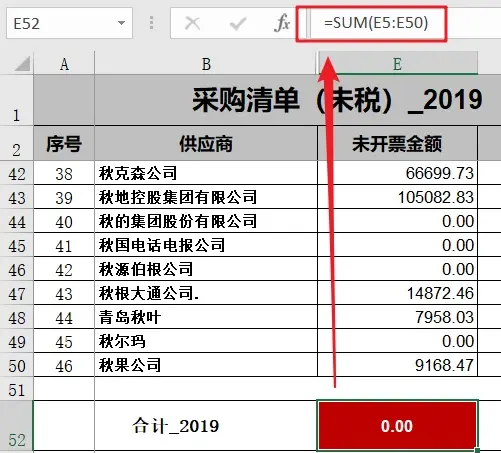Select row 45 header

tap(17, 245)
